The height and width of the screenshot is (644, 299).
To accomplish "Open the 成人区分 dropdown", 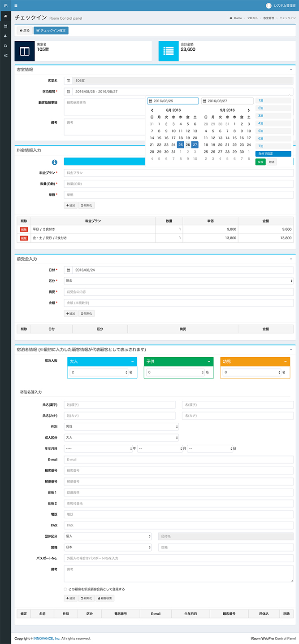I will coord(121,438).
